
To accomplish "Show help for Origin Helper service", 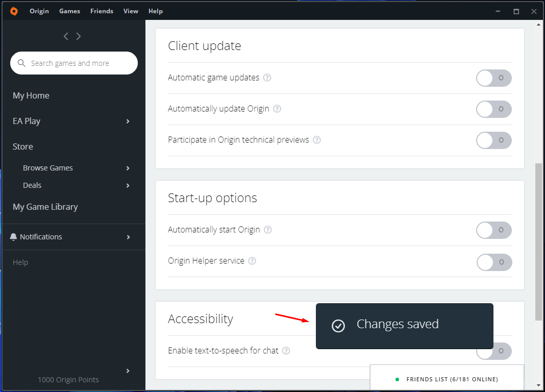I will (x=252, y=261).
